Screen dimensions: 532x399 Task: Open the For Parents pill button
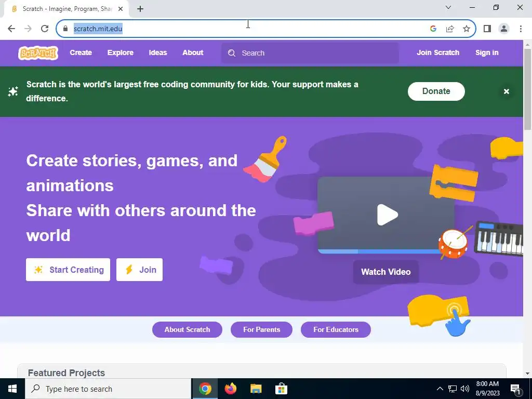[x=261, y=329]
